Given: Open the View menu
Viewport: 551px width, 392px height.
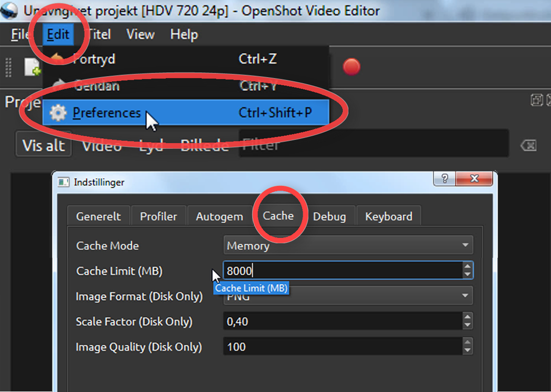Looking at the screenshot, I should pos(140,35).
